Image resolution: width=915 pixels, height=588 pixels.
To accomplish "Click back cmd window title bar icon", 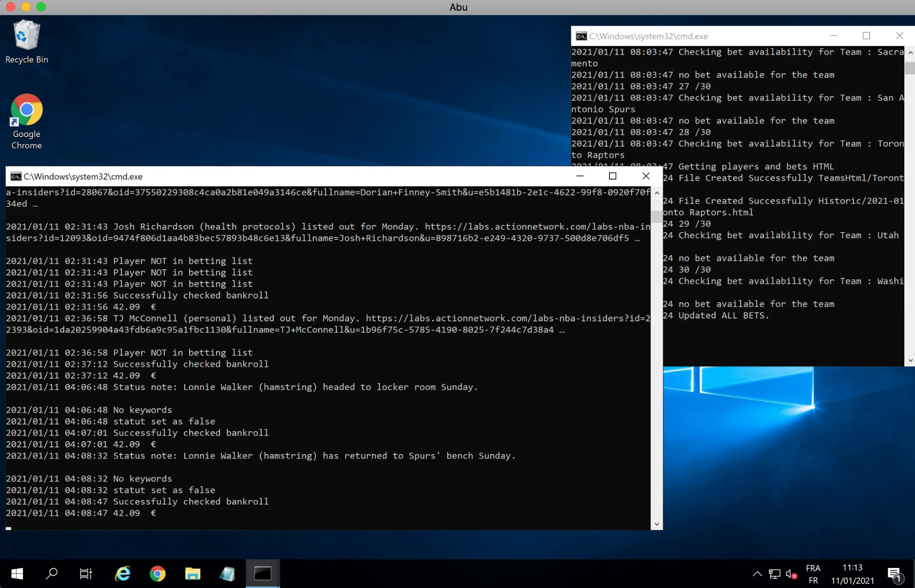I will (x=581, y=36).
